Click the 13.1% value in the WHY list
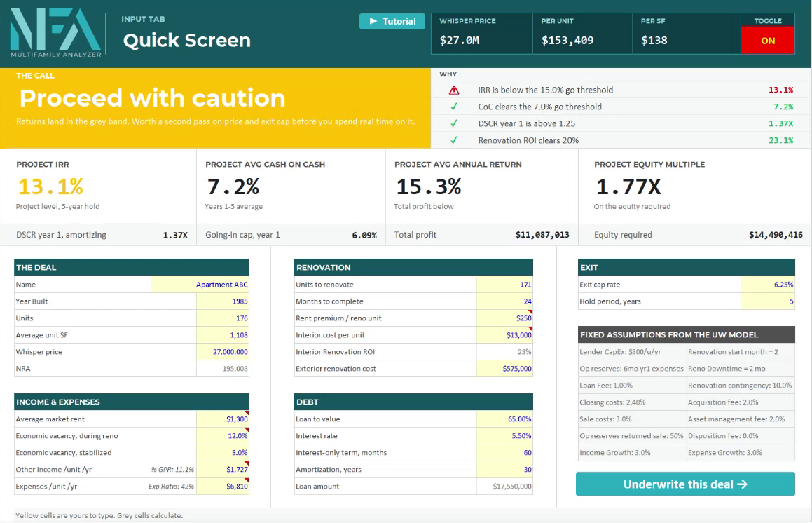The height and width of the screenshot is (523, 812). point(781,90)
